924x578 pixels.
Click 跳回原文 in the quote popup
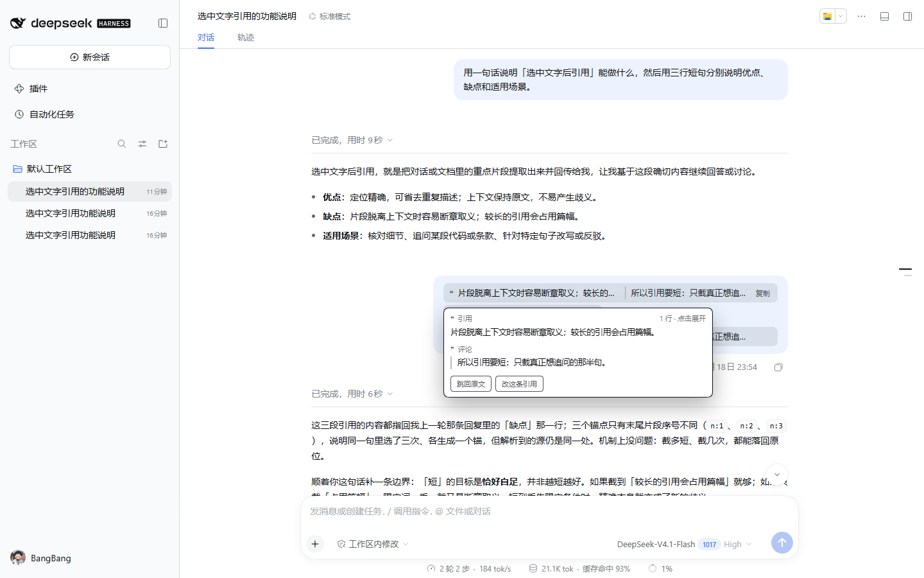pos(471,383)
